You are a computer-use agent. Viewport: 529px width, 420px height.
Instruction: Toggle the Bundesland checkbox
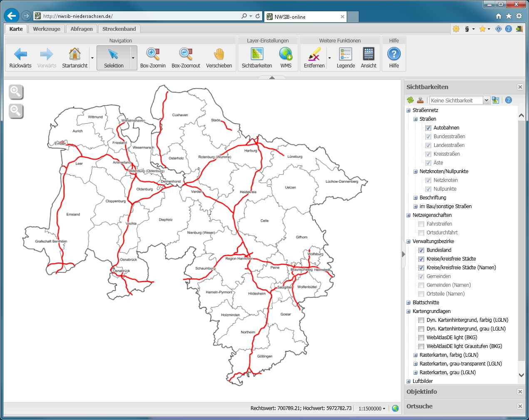[421, 250]
